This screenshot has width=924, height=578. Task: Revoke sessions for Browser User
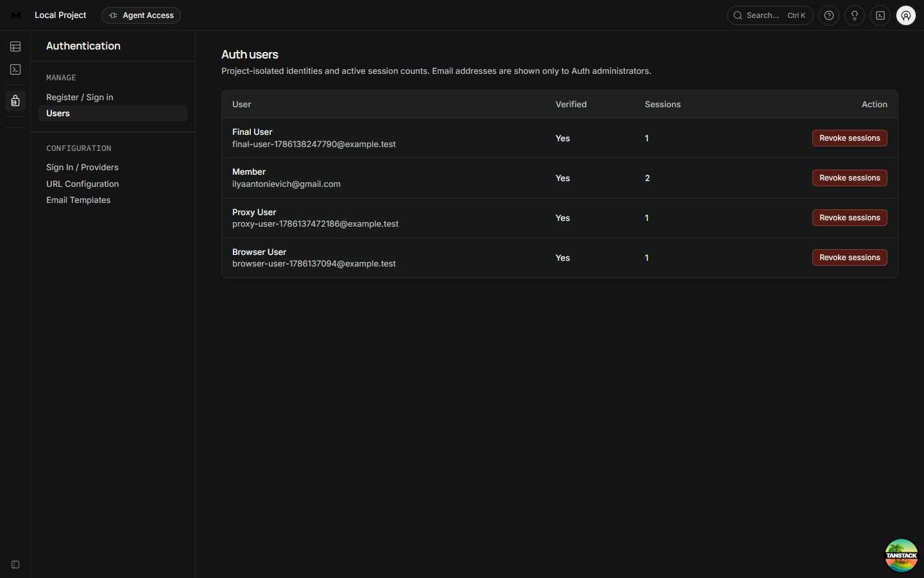pos(850,258)
